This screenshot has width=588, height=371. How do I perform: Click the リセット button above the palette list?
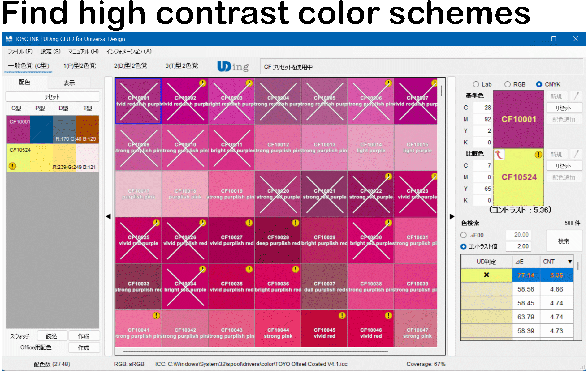pyautogui.click(x=53, y=97)
